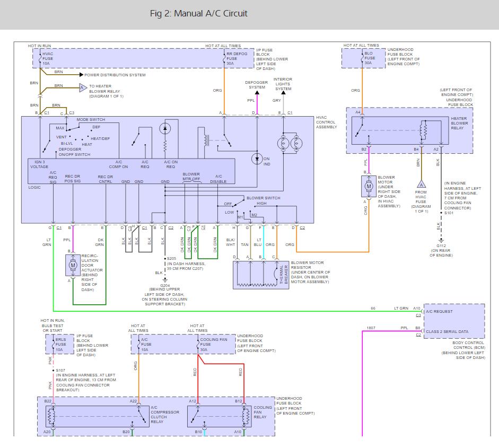Click the MODE SWITCH label

point(91,120)
